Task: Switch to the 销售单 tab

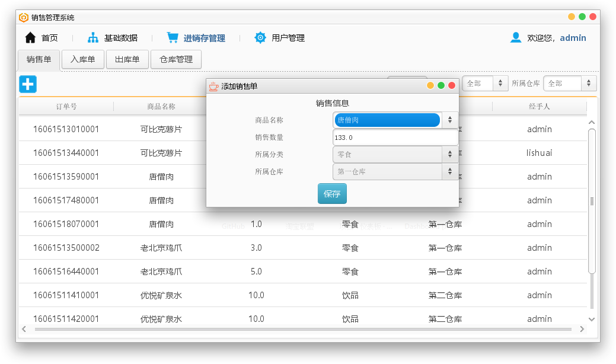Action: click(39, 60)
